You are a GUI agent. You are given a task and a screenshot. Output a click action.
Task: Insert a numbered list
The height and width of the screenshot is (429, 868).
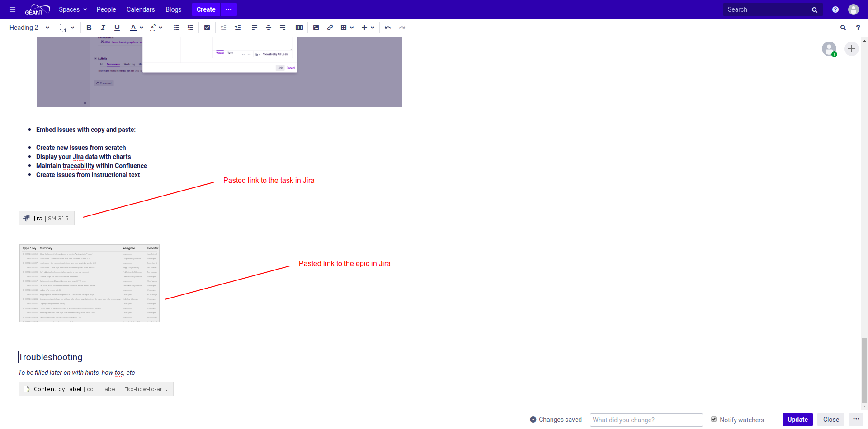[190, 28]
